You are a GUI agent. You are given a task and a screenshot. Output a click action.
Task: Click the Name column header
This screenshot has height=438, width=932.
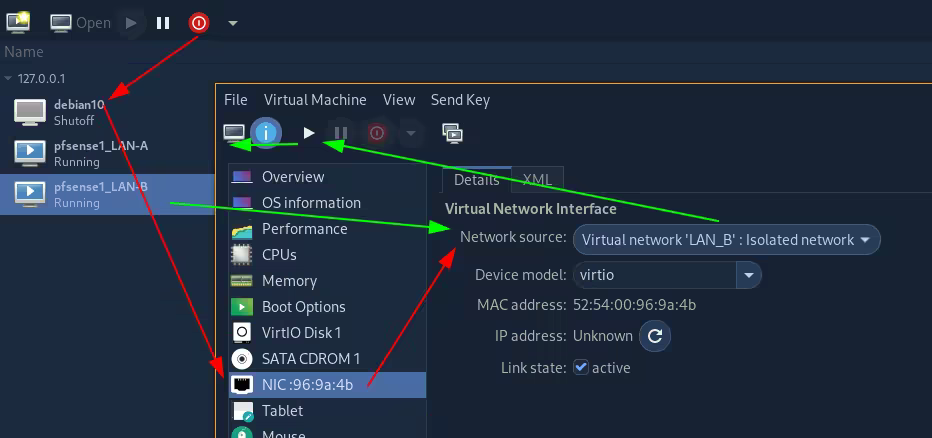click(x=24, y=52)
